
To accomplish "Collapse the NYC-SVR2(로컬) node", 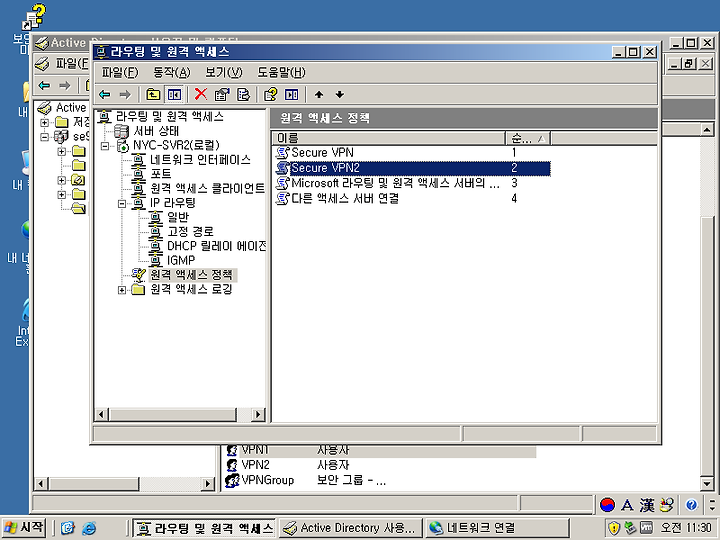I will (x=105, y=146).
